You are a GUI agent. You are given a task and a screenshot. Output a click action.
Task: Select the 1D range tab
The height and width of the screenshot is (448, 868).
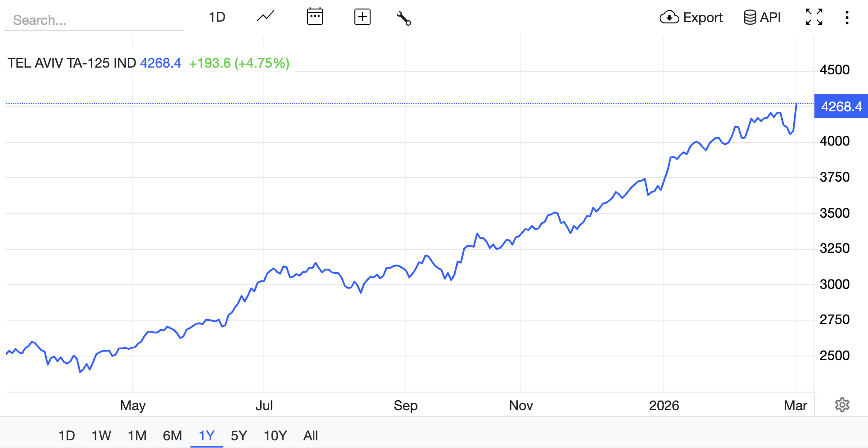[x=67, y=435]
